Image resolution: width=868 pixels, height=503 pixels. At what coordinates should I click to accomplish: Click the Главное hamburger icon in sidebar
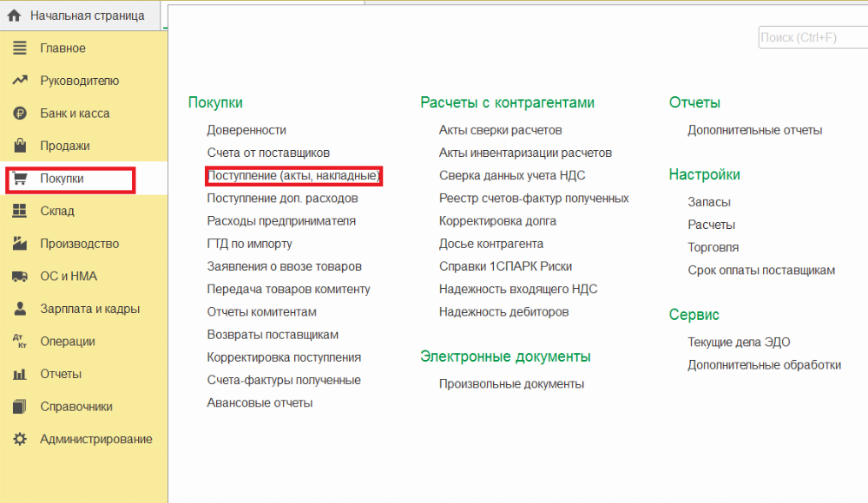click(x=20, y=49)
